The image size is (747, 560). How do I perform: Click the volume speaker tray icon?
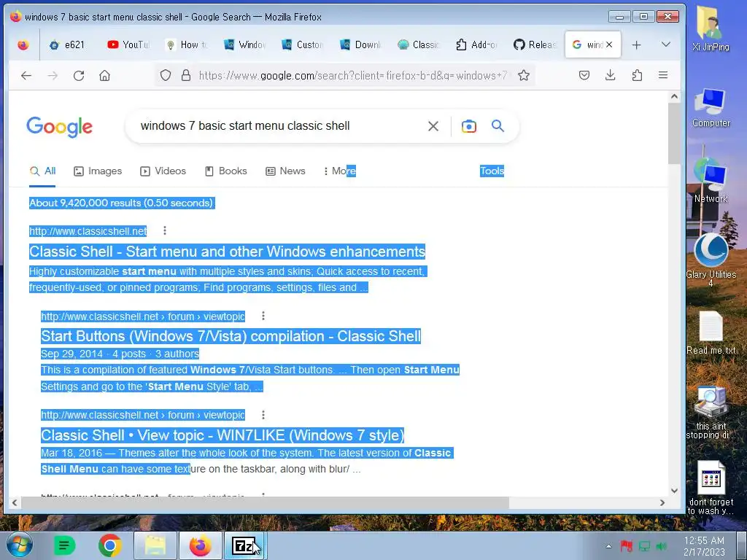(661, 546)
